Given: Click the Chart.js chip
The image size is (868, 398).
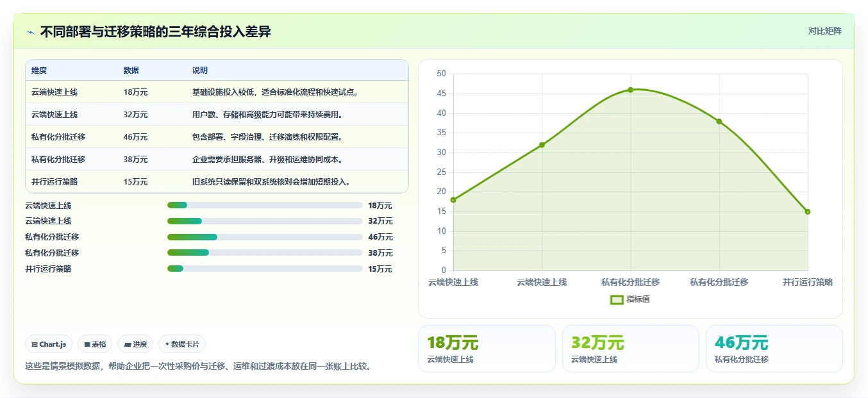Looking at the screenshot, I should coord(49,344).
